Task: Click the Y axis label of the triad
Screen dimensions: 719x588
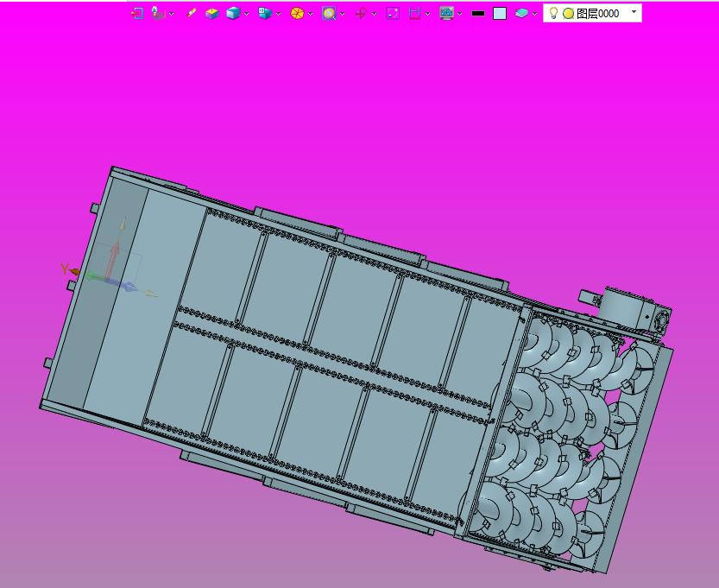Action: 65,269
